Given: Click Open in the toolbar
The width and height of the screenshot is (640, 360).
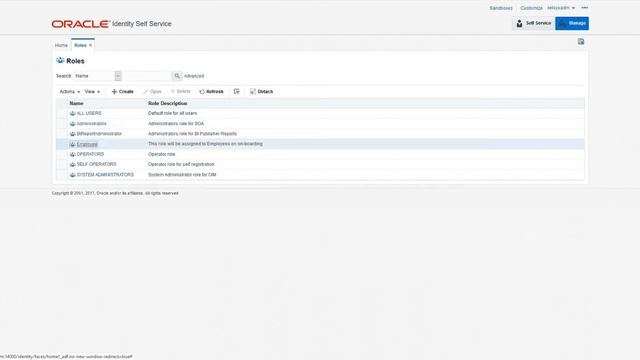Looking at the screenshot, I should click(152, 91).
